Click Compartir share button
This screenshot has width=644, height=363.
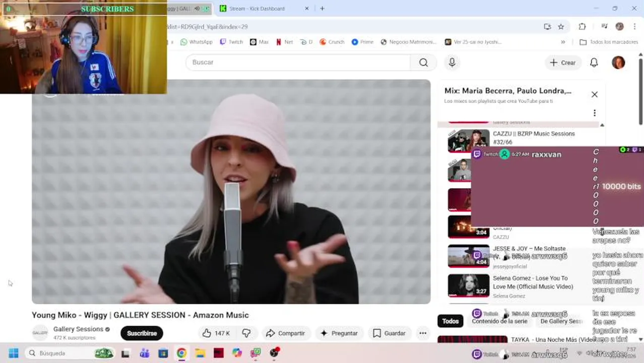[x=286, y=333]
